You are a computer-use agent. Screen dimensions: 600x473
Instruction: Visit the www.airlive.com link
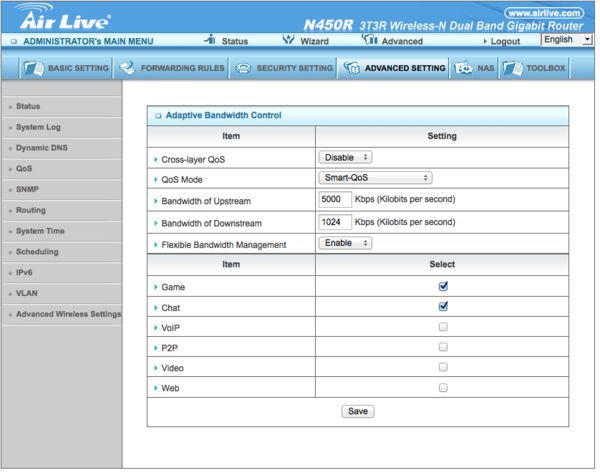[544, 13]
